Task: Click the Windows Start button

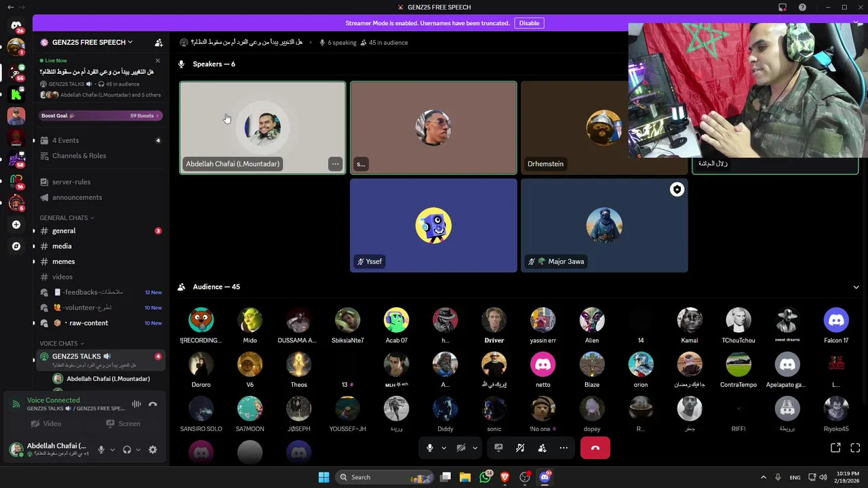Action: click(323, 477)
